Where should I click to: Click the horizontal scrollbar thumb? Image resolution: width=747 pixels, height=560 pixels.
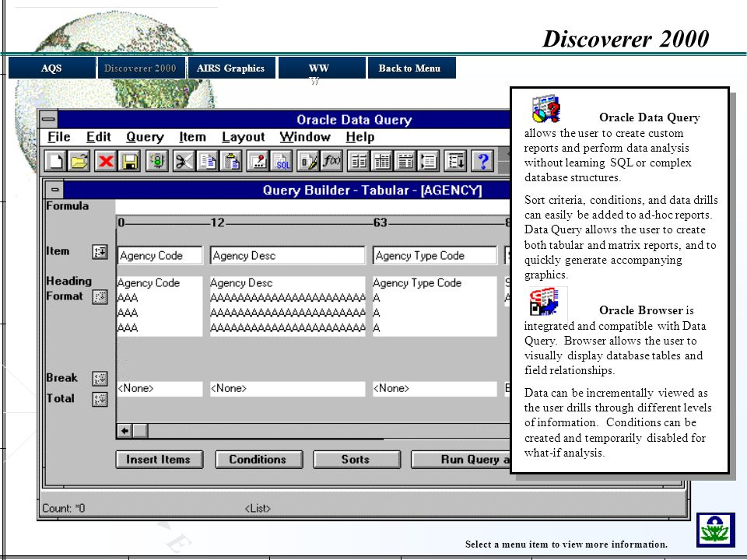click(141, 431)
